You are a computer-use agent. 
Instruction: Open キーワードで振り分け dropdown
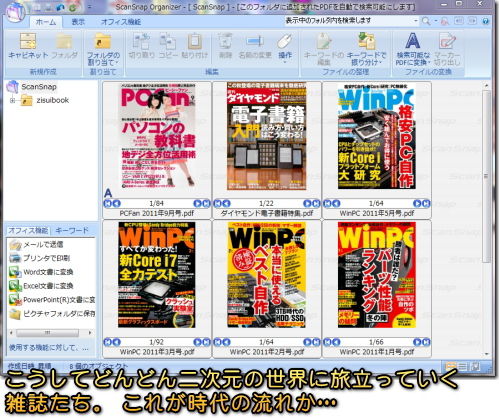click(x=366, y=49)
